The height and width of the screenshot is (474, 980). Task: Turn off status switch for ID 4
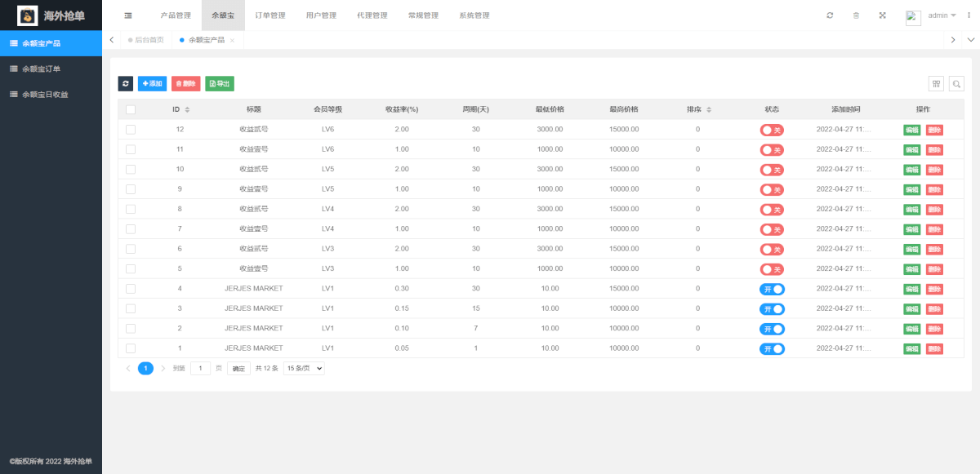click(x=772, y=289)
